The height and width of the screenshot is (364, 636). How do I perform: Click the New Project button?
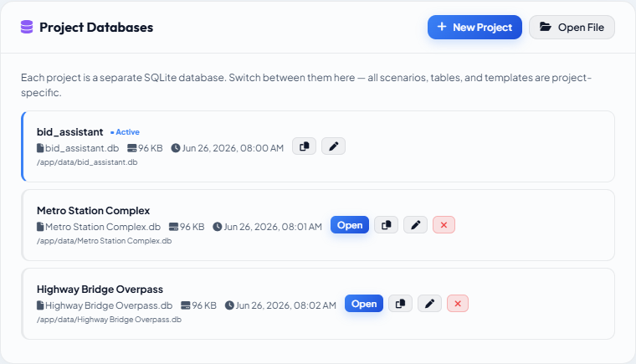click(474, 27)
